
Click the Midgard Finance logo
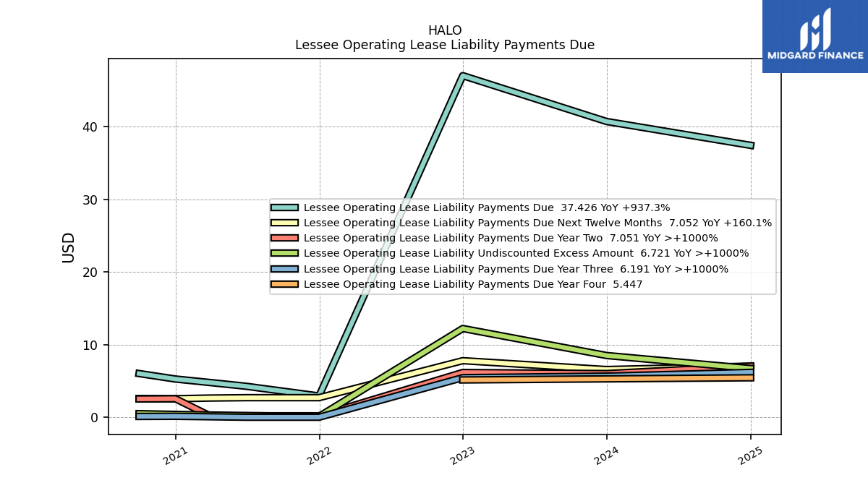[x=815, y=36]
